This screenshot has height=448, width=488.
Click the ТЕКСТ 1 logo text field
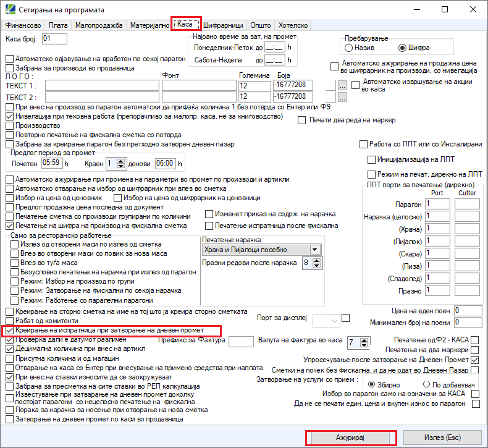click(102, 85)
